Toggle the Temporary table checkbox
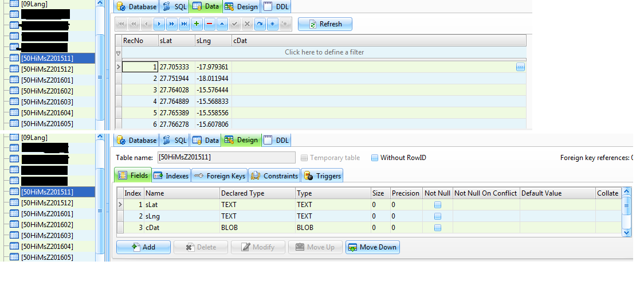 coord(304,158)
